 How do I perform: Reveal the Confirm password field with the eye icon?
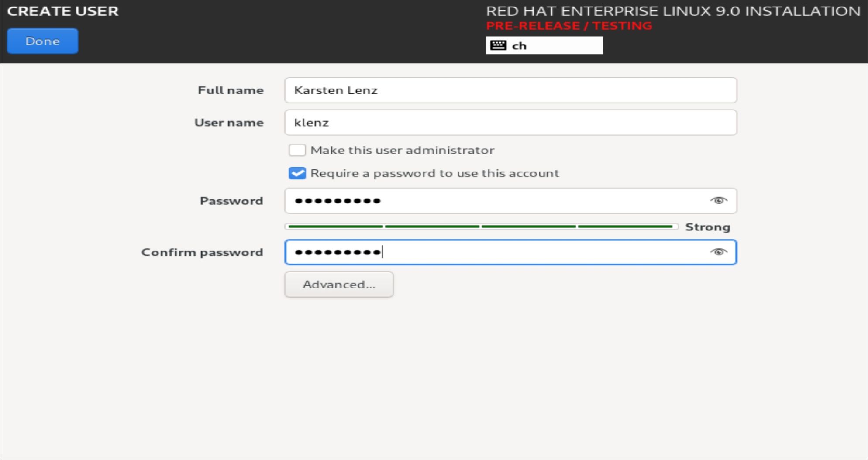718,252
